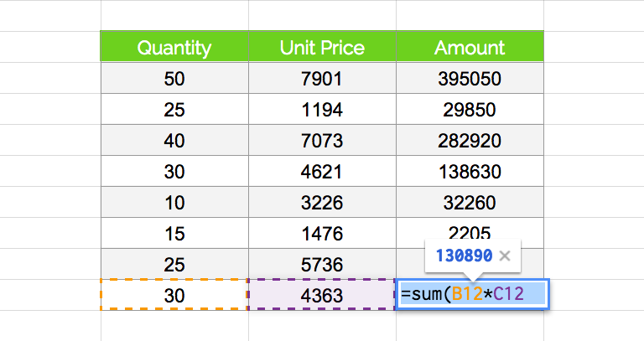Image resolution: width=644 pixels, height=341 pixels.
Task: Select the Unit Price header cell
Action: tap(322, 47)
